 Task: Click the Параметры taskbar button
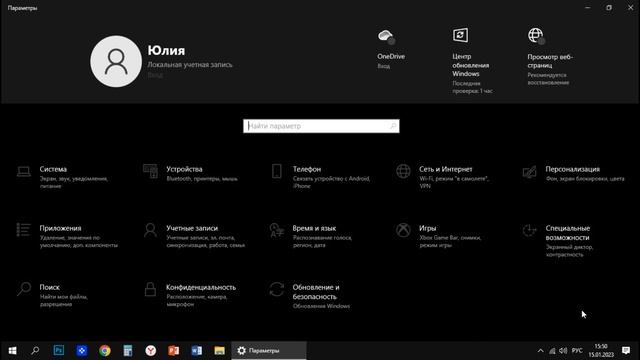[x=269, y=351]
